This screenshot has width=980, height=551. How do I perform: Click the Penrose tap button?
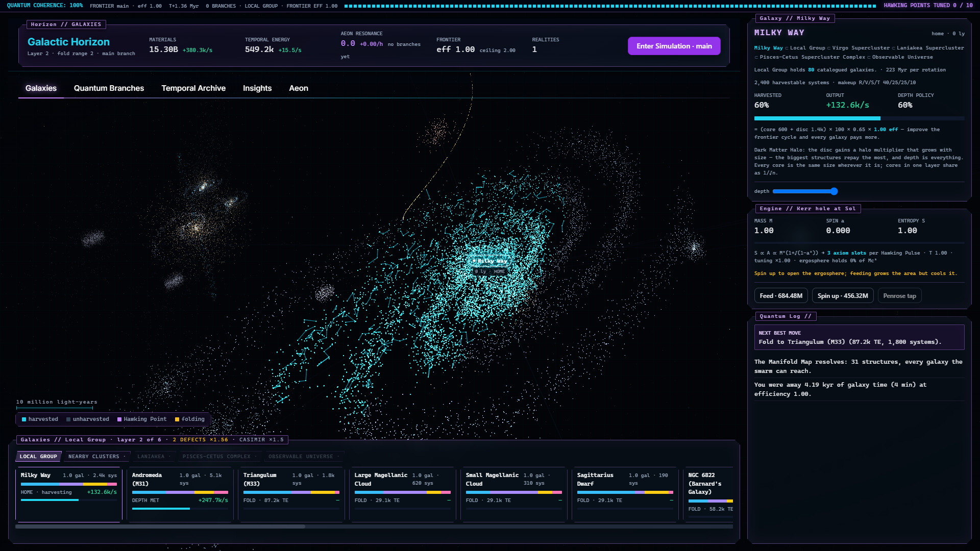point(899,296)
